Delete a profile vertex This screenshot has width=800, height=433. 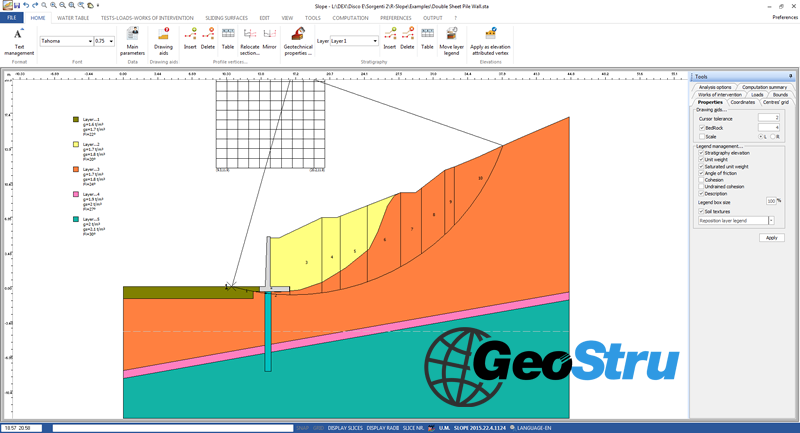[x=208, y=39]
